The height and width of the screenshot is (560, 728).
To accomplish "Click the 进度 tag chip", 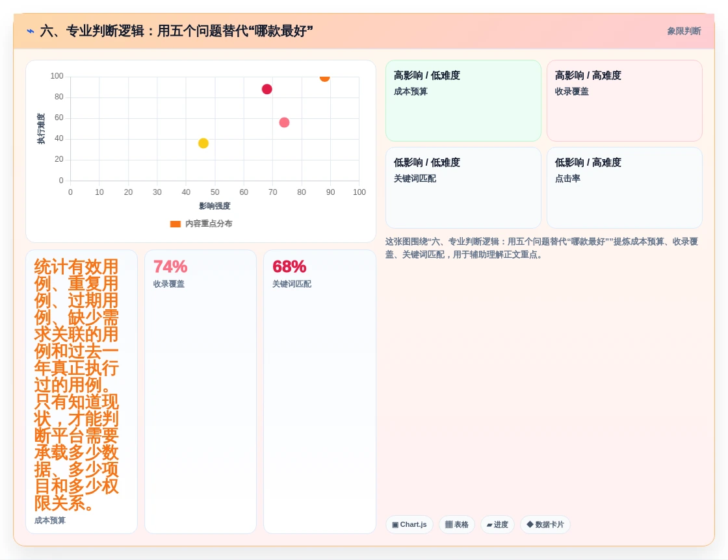I will point(497,525).
